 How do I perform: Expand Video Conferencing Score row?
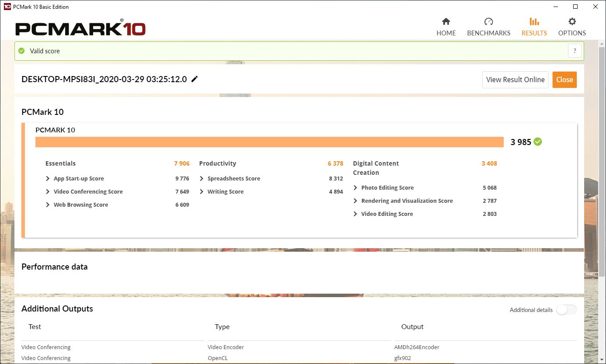point(48,191)
